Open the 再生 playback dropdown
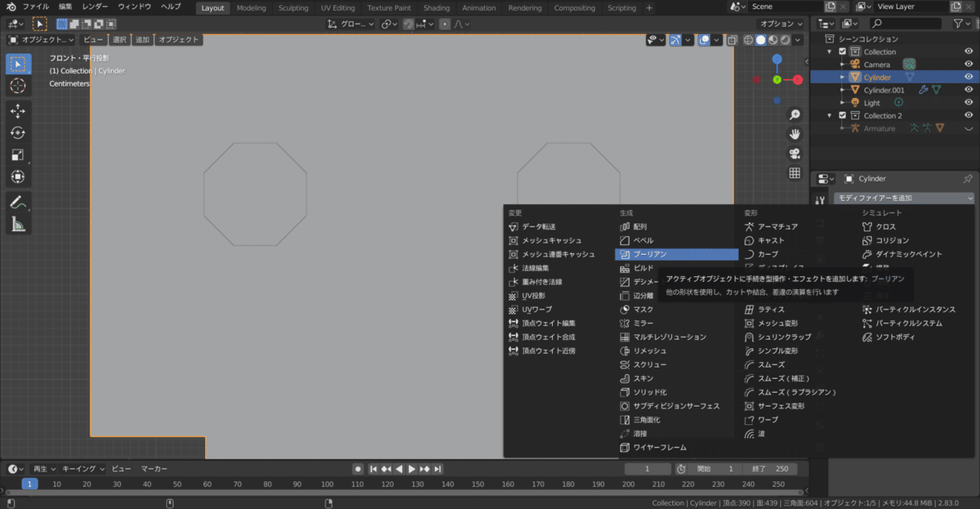Screen dimensions: 980x509 pyautogui.click(x=44, y=469)
